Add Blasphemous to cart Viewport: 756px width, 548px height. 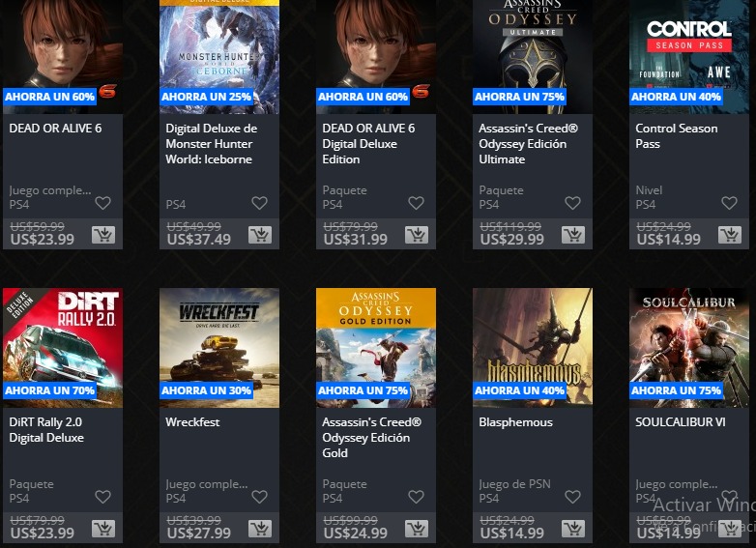573,529
